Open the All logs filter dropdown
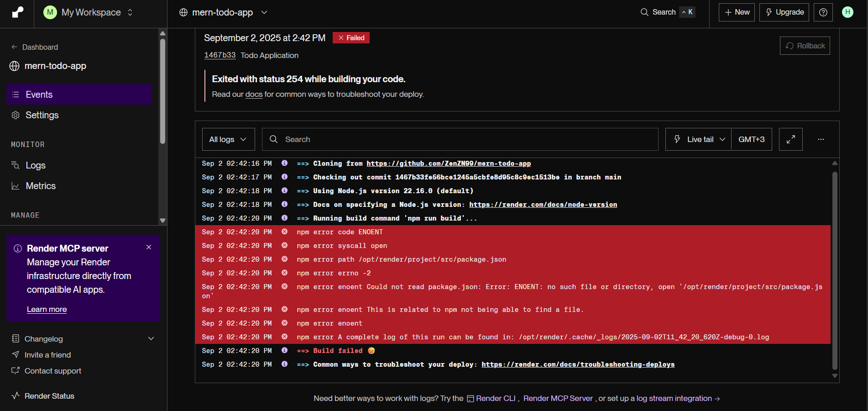Screen dimensions: 868x411 point(229,139)
